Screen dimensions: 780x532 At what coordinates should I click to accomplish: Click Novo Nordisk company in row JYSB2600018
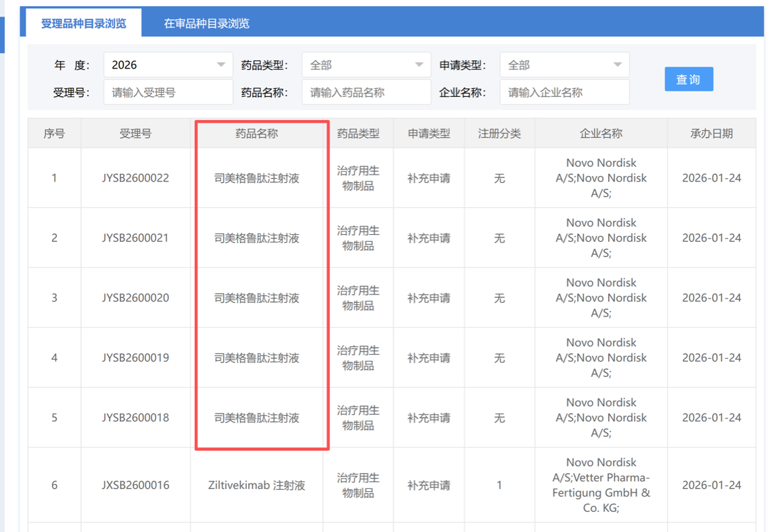(601, 418)
